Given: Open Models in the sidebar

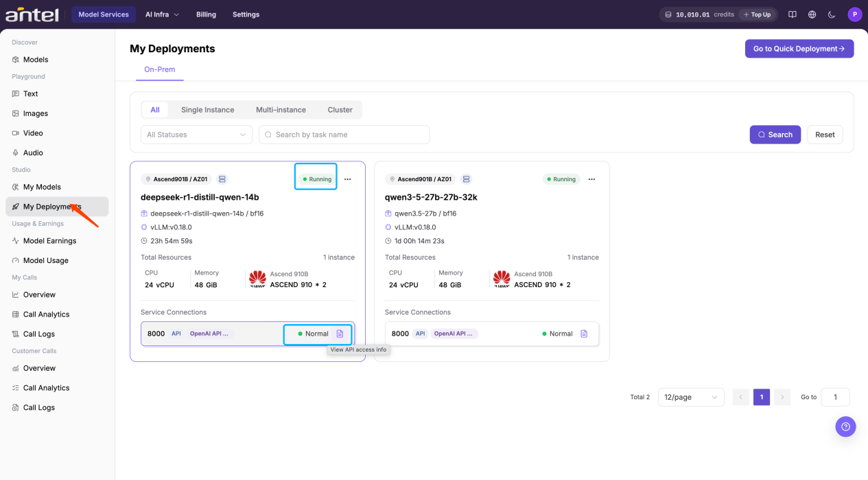Looking at the screenshot, I should [57, 60].
